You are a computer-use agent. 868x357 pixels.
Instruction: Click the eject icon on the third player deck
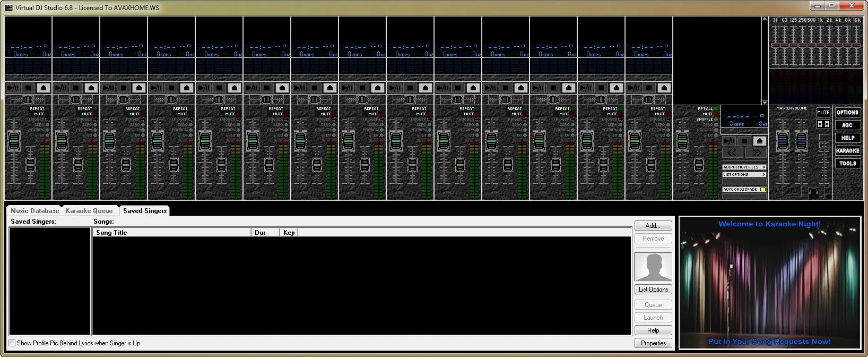pyautogui.click(x=139, y=88)
